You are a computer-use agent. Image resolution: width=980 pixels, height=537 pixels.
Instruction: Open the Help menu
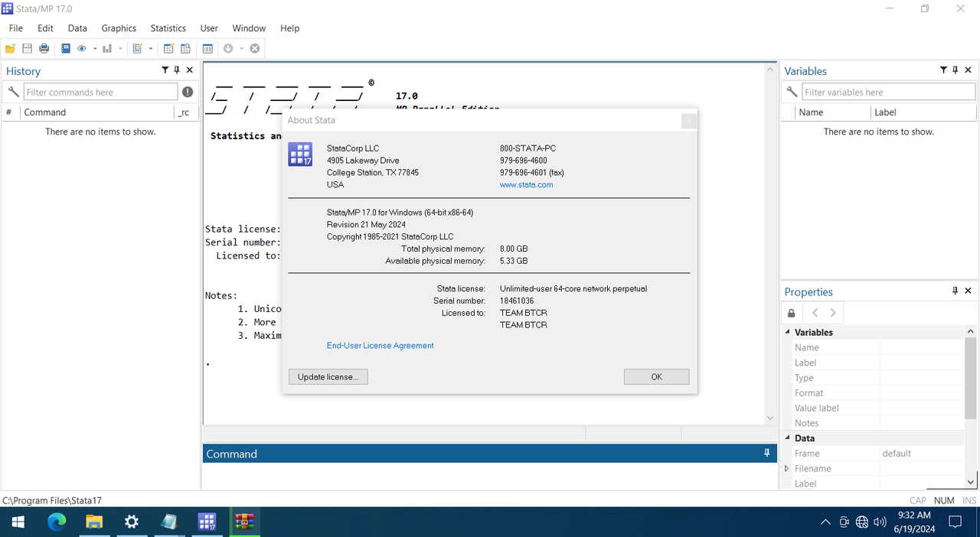coord(289,28)
